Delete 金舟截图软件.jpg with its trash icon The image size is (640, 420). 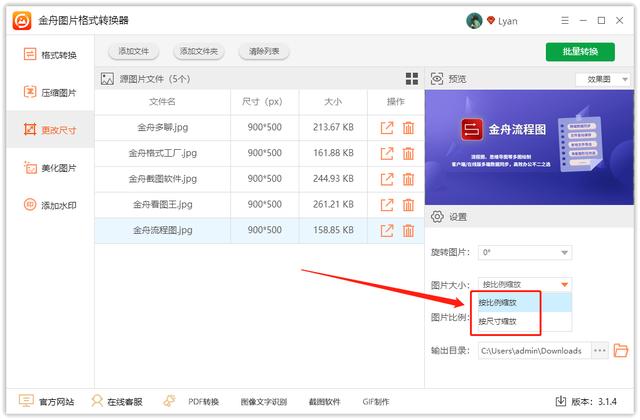pyautogui.click(x=408, y=179)
